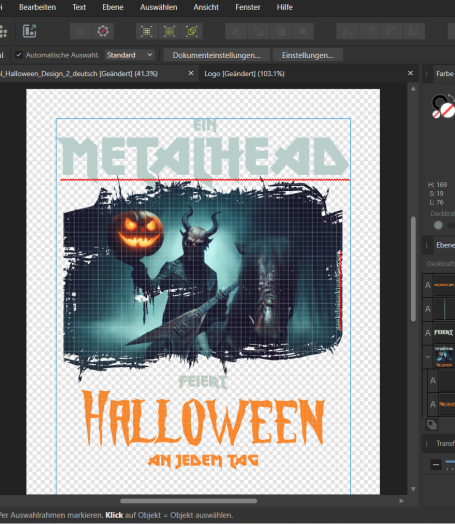Close the Logo document tab
Image resolution: width=455 pixels, height=524 pixels.
[411, 73]
